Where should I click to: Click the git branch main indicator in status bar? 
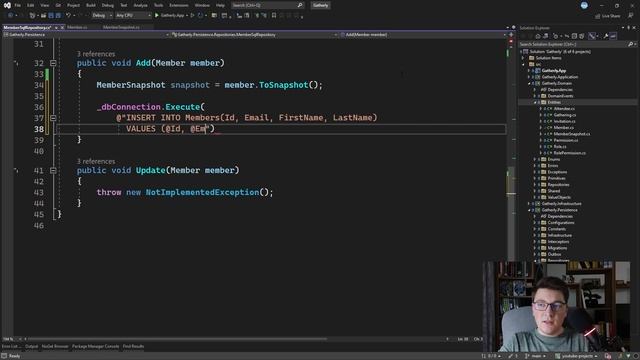coord(536,356)
